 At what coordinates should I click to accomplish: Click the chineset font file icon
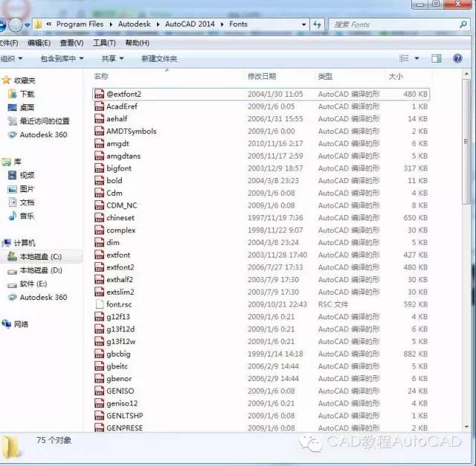click(x=99, y=217)
